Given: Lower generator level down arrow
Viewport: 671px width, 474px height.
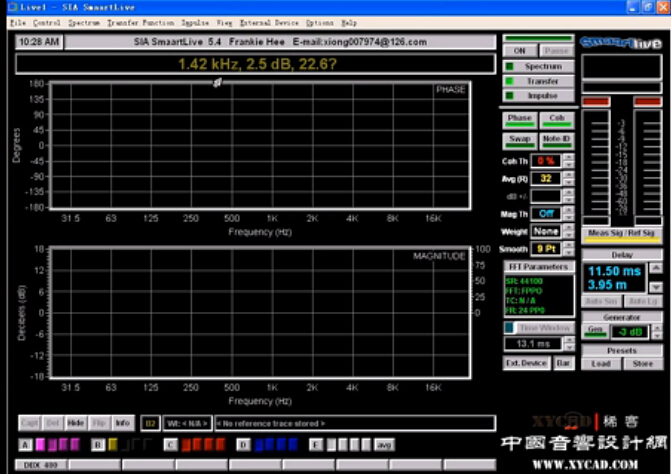Looking at the screenshot, I should click(657, 335).
